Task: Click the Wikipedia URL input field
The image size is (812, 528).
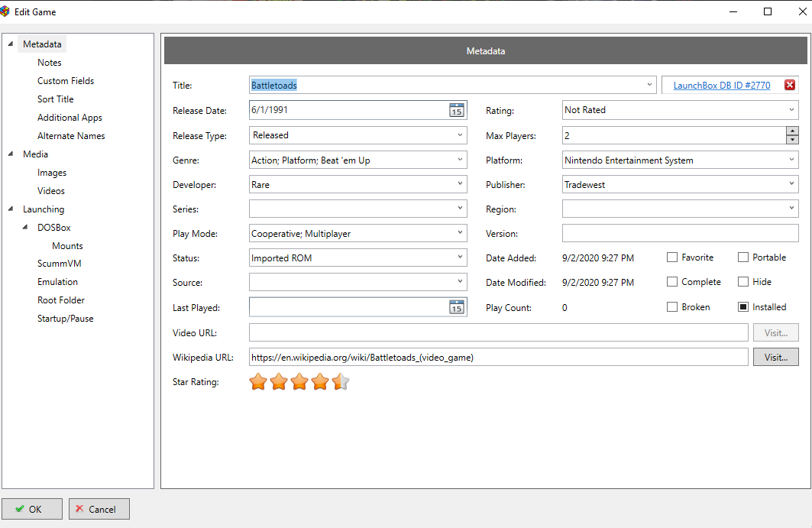Action: (x=498, y=357)
